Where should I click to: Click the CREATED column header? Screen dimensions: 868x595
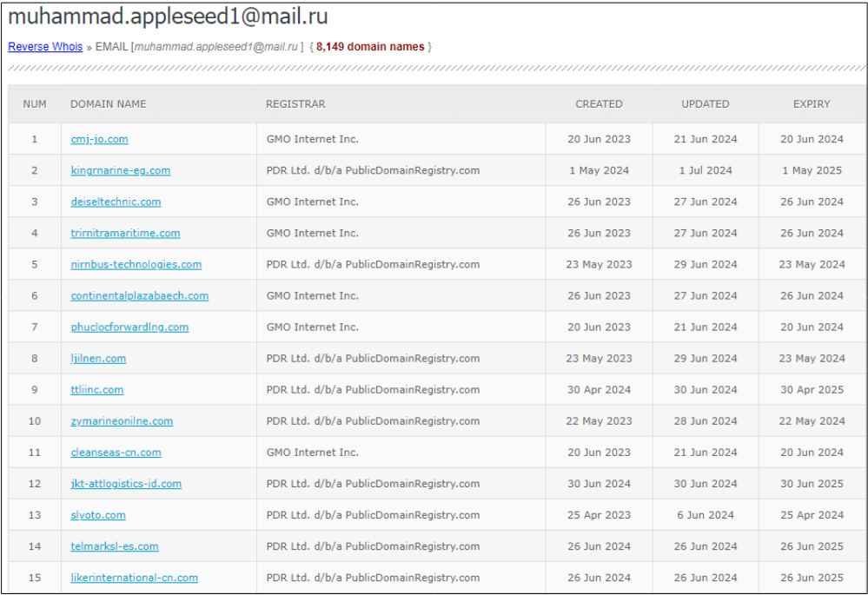coord(599,104)
